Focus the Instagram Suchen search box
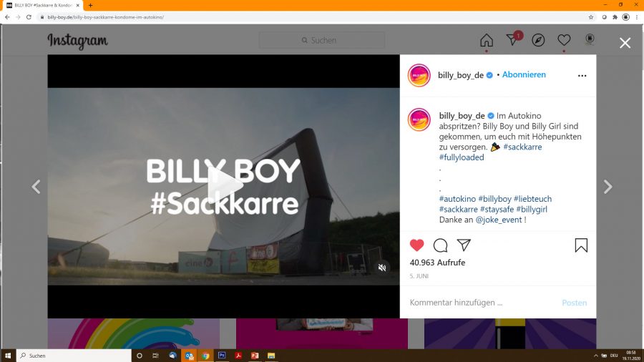The height and width of the screenshot is (362, 644). tap(322, 40)
